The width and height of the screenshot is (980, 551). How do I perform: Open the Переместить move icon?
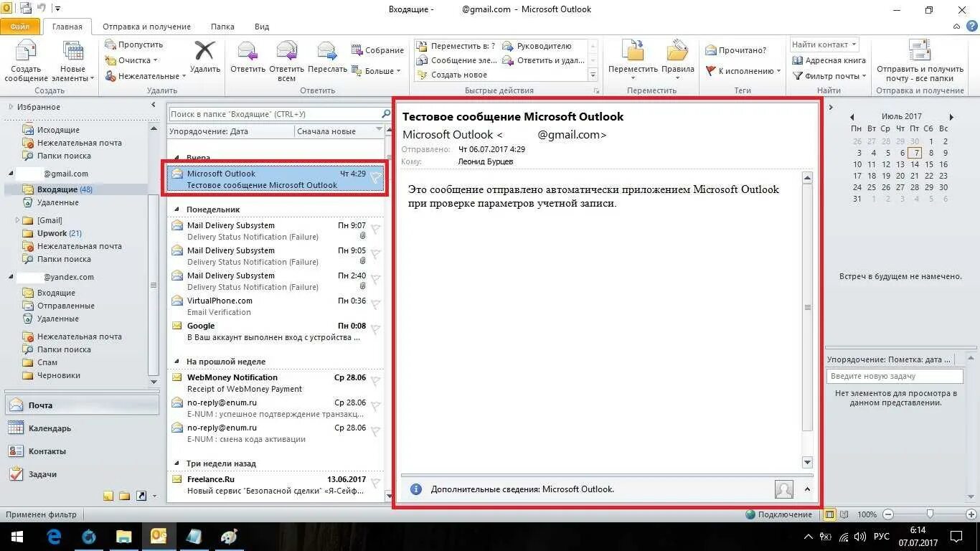[633, 51]
